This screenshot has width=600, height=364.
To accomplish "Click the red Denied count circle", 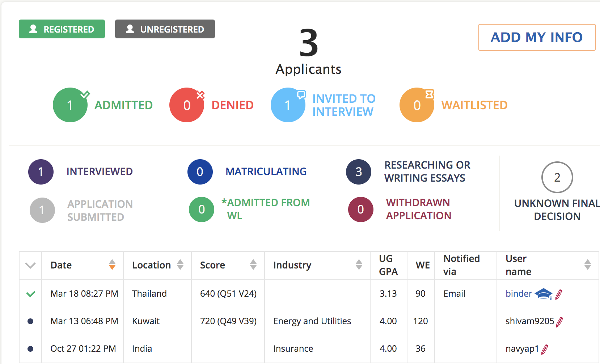I will point(187,105).
